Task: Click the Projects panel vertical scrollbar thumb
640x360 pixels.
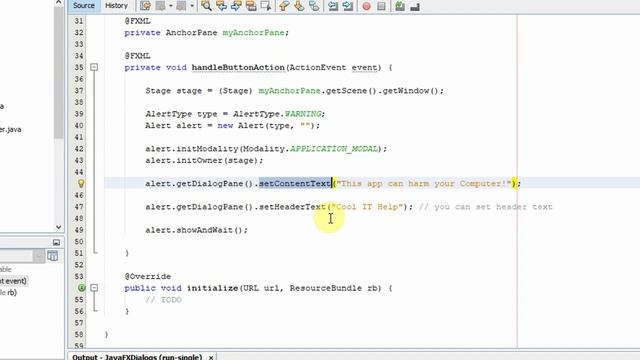Action: 59,73
